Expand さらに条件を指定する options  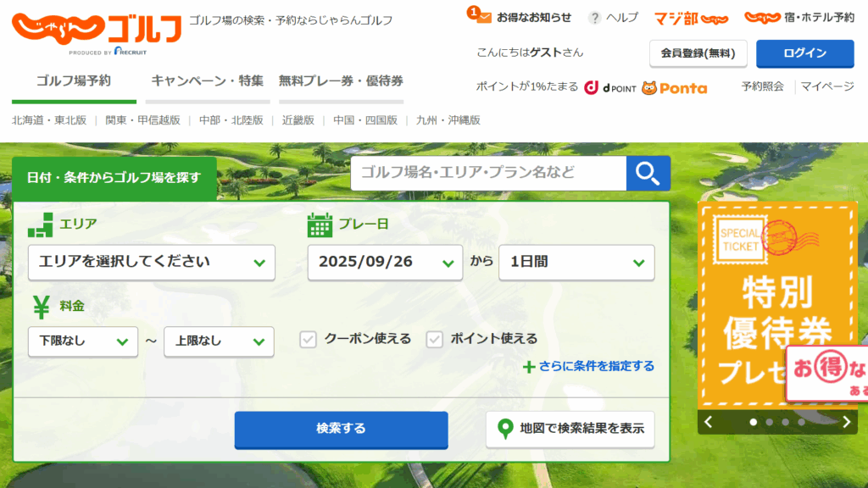[589, 367]
